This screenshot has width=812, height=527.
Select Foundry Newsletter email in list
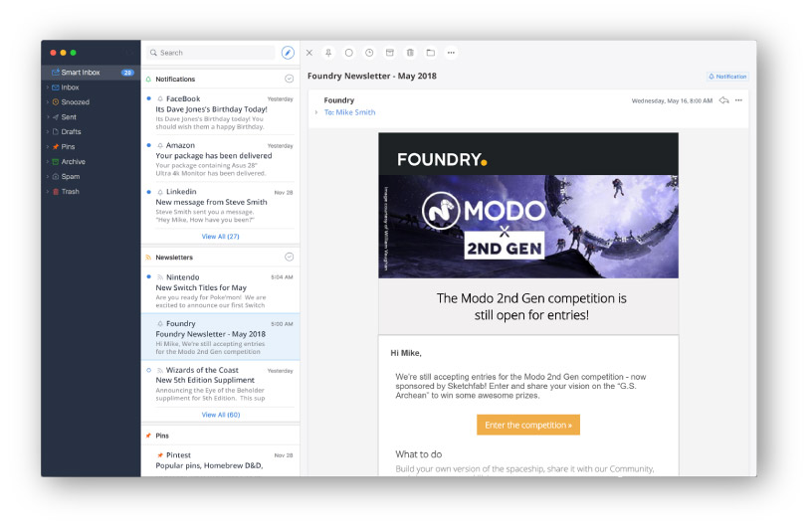point(221,337)
